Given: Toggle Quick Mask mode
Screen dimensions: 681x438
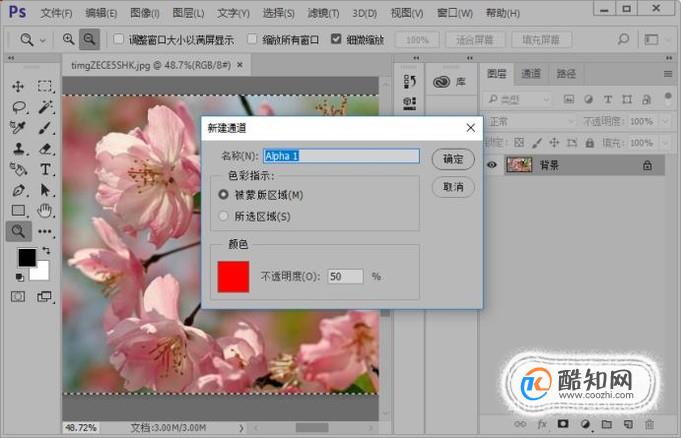Looking at the screenshot, I should click(18, 297).
